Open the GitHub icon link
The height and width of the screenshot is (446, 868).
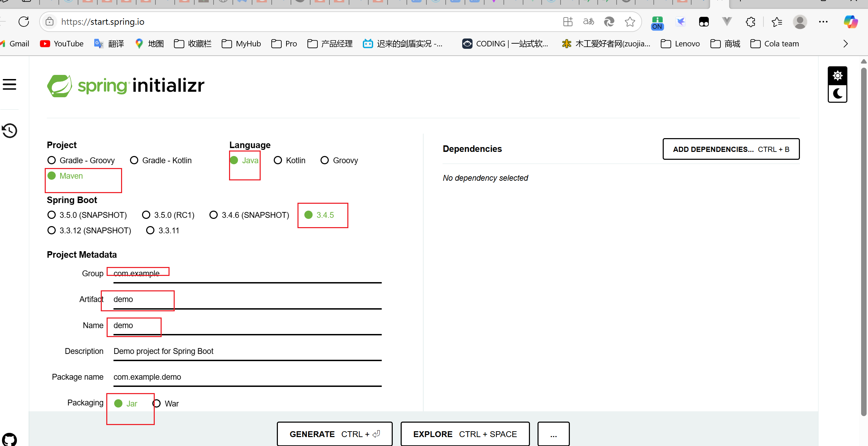click(10, 439)
